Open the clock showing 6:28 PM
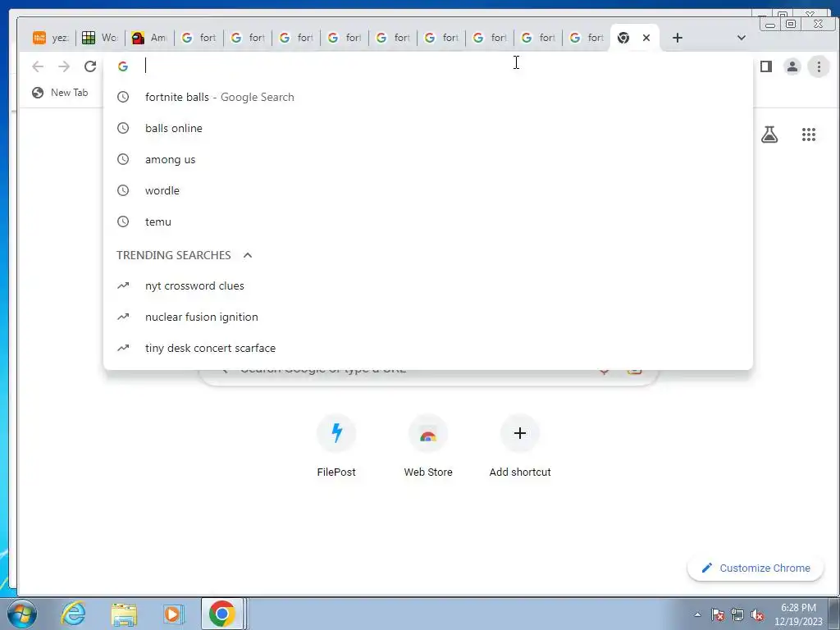 [798, 614]
